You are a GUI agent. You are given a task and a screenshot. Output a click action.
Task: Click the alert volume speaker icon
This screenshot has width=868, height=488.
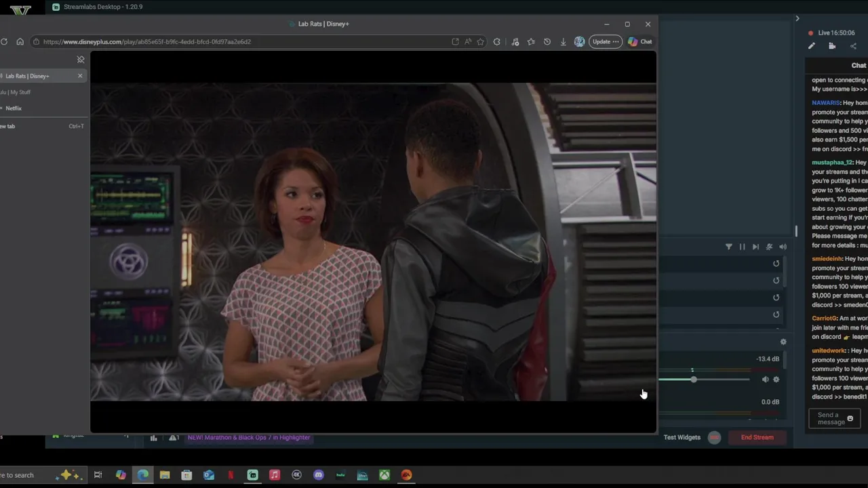(x=783, y=247)
